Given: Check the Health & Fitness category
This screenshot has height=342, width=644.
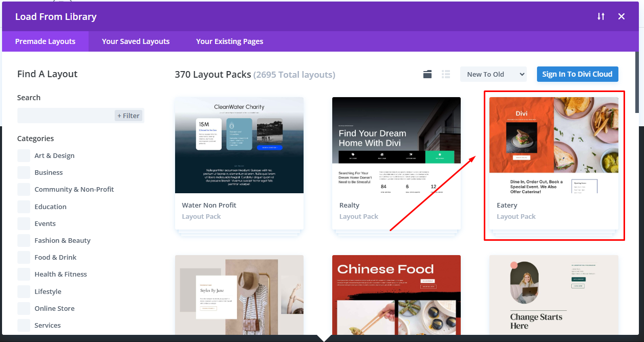Looking at the screenshot, I should [24, 274].
